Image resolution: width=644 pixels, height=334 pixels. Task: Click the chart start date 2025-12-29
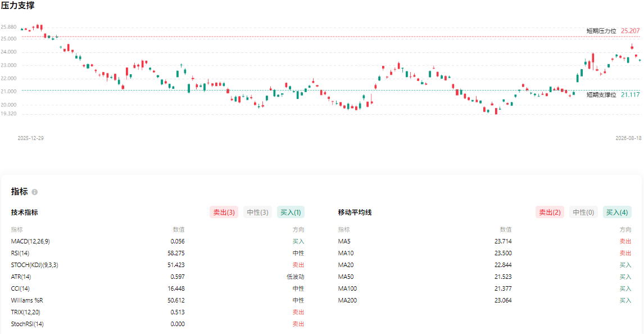pos(30,138)
